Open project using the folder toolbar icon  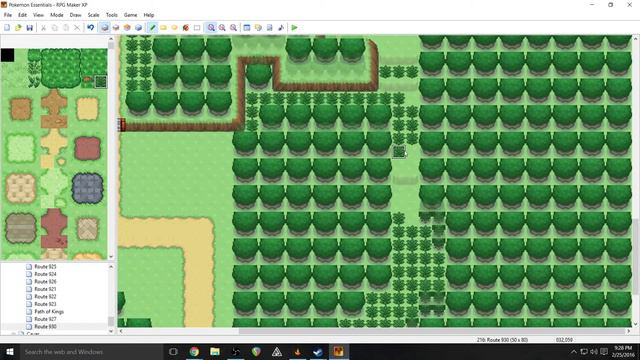click(x=18, y=28)
